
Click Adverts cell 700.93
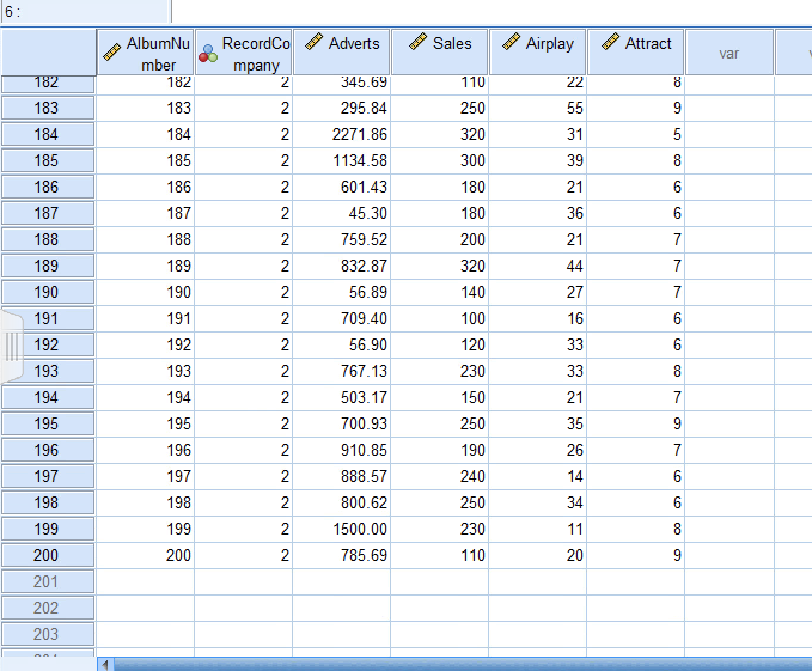tap(341, 424)
